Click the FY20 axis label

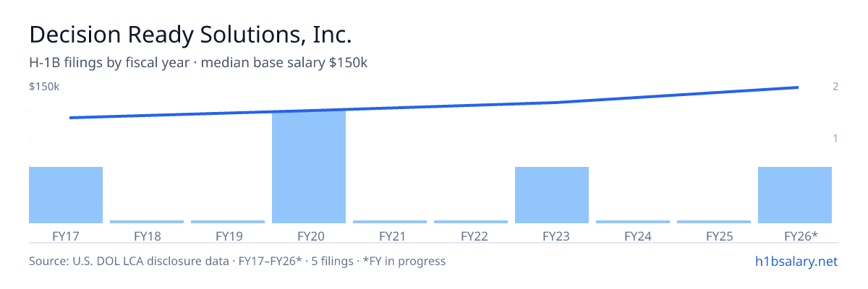(309, 236)
